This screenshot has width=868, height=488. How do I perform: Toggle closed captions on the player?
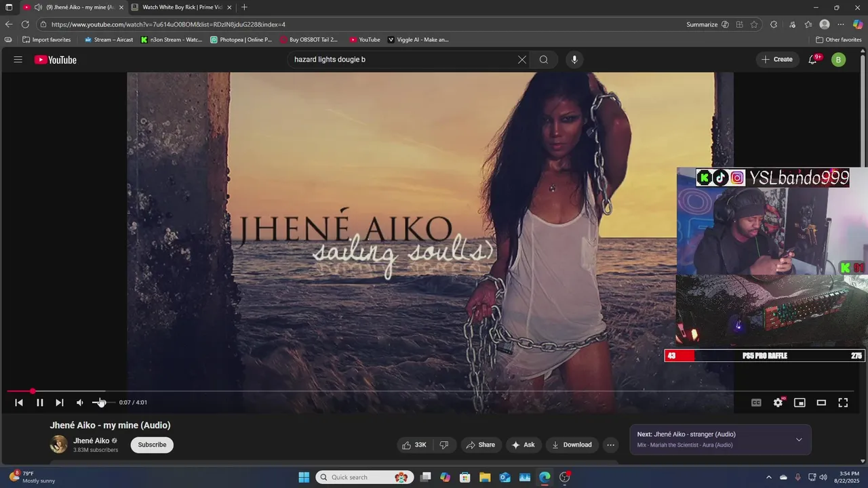tap(756, 403)
